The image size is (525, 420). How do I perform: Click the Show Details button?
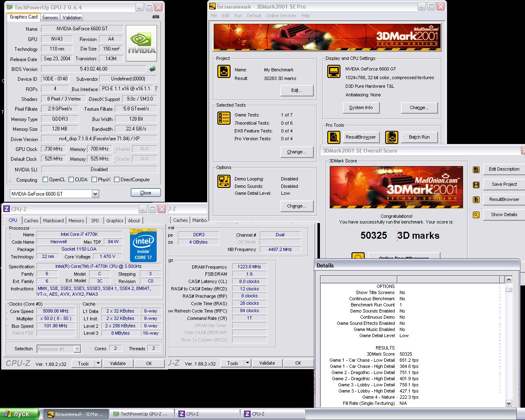coord(504,215)
